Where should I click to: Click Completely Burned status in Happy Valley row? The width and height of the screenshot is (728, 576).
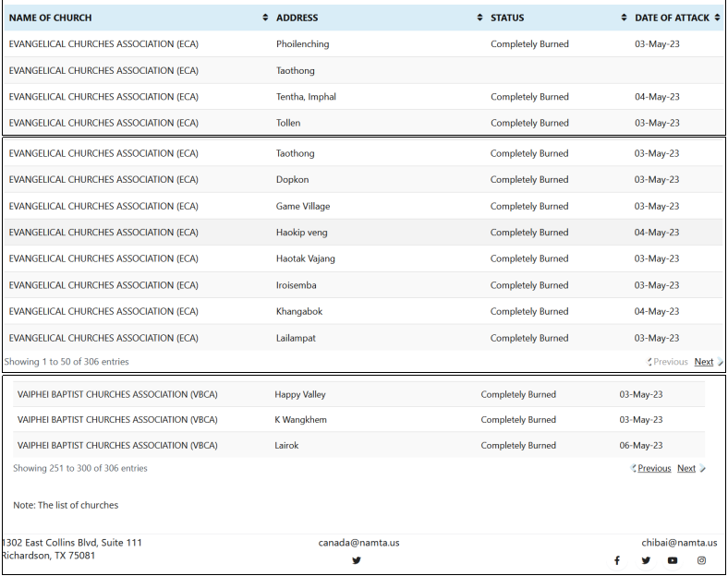[518, 395]
